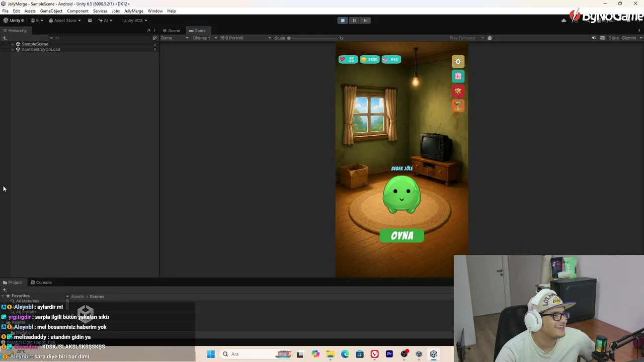Toggle the Stats overlay

(614, 38)
